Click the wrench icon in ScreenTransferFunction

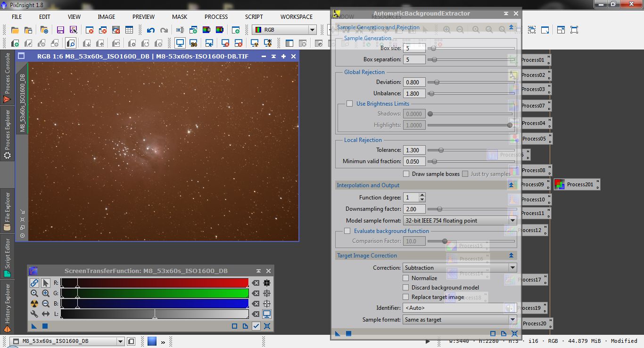coord(34,314)
